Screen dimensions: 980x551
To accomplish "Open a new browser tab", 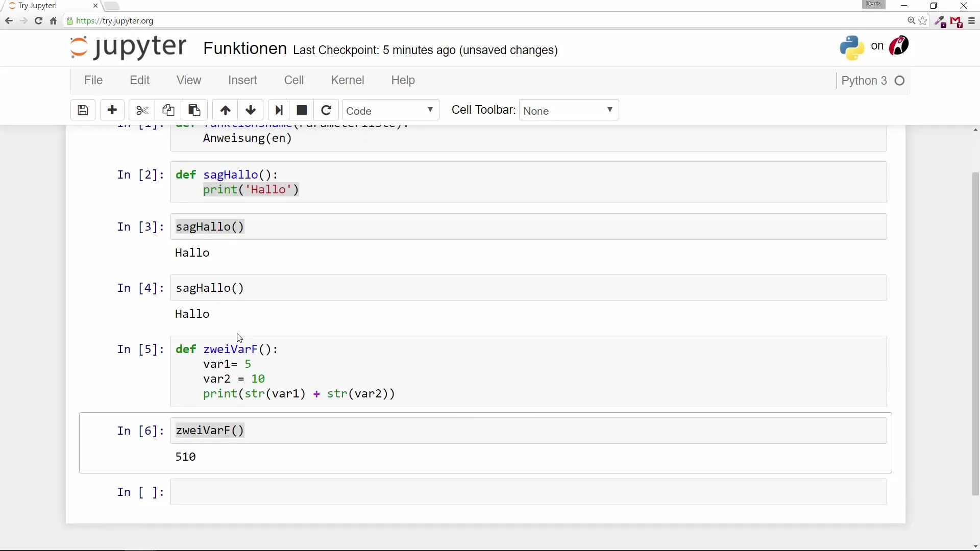I will [x=111, y=6].
